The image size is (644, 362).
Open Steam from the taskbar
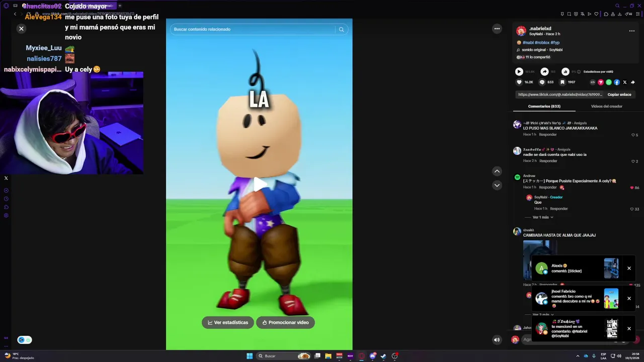[x=383, y=356]
